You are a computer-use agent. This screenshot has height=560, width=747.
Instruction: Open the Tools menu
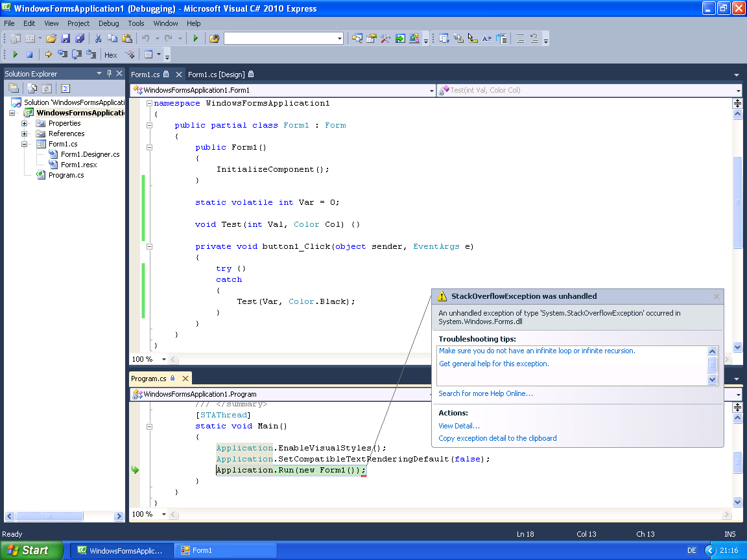tap(136, 23)
